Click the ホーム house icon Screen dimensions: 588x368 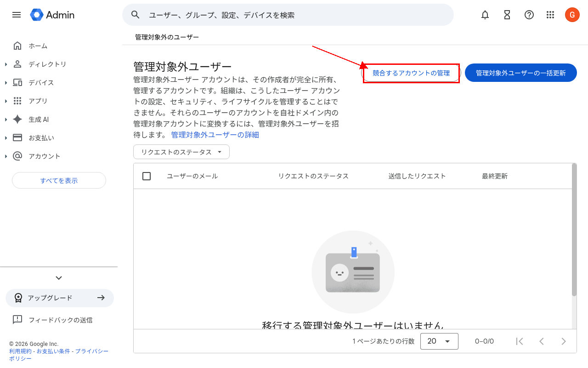(17, 46)
